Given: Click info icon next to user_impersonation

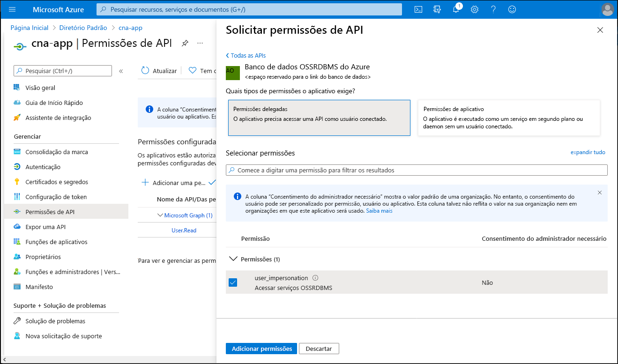Looking at the screenshot, I should pyautogui.click(x=315, y=278).
